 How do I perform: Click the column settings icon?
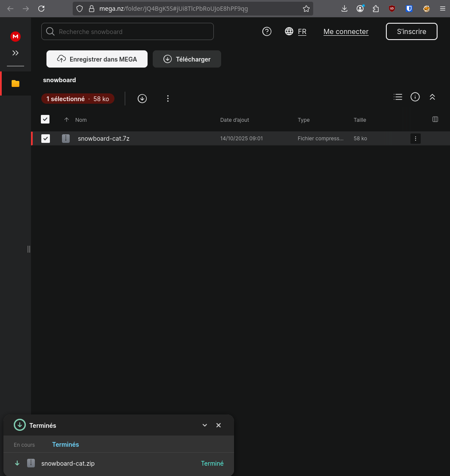[x=435, y=119]
